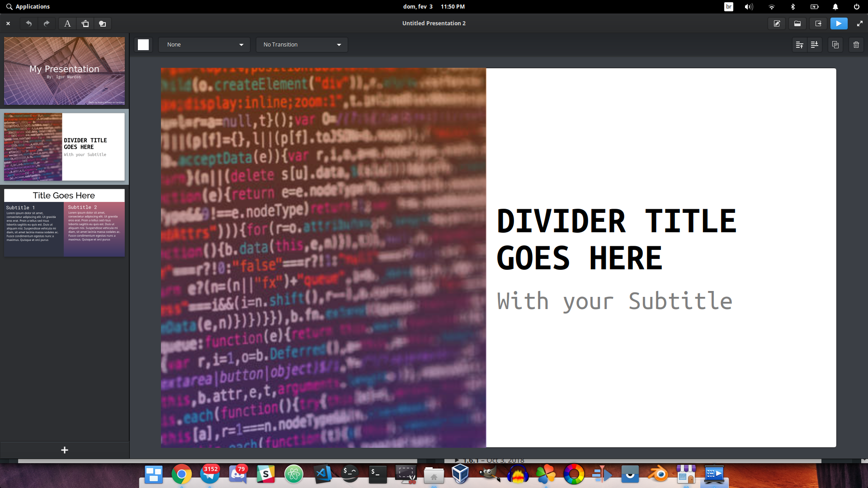The image size is (868, 488).
Task: Expand the 'No Transition' dropdown
Action: tap(302, 45)
